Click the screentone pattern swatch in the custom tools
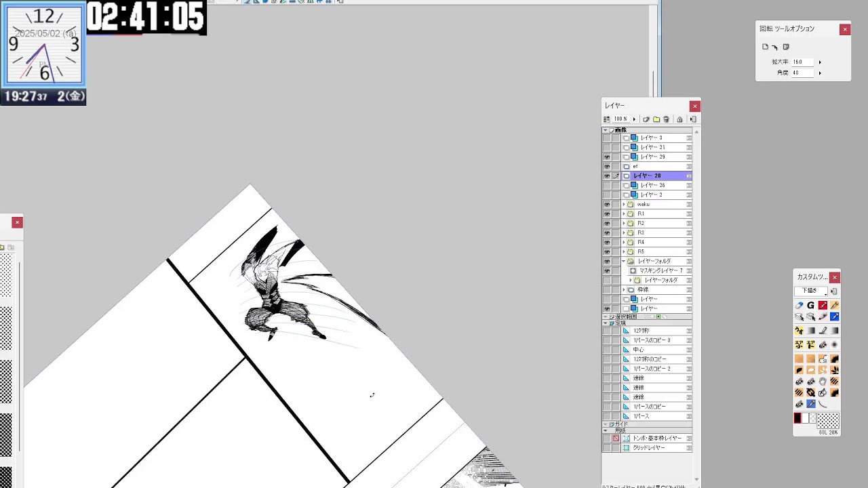 tap(828, 420)
